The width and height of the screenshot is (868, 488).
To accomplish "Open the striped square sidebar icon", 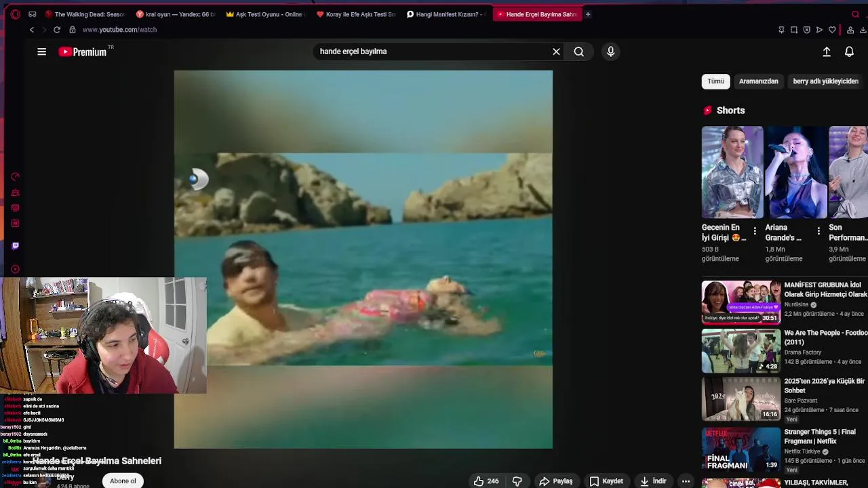I will click(x=15, y=208).
